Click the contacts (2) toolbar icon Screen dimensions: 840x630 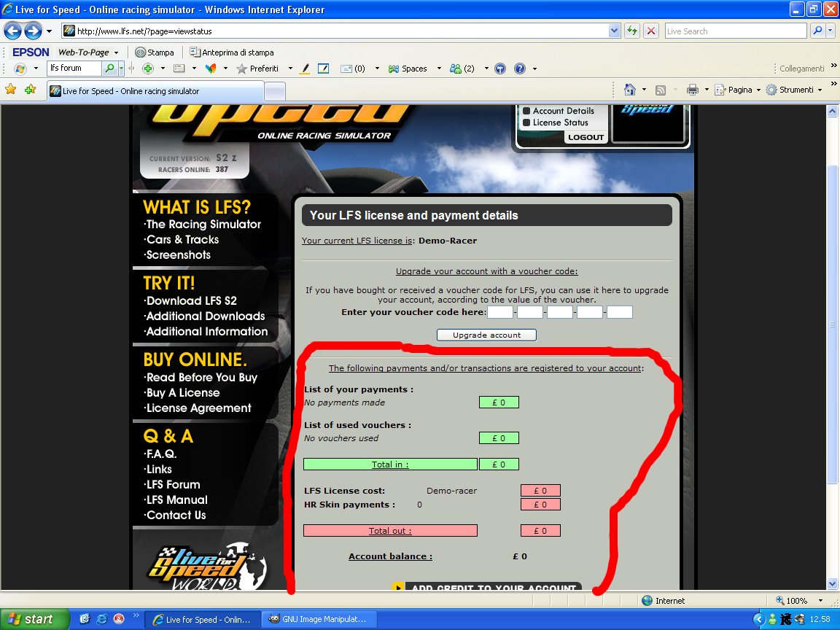point(462,69)
